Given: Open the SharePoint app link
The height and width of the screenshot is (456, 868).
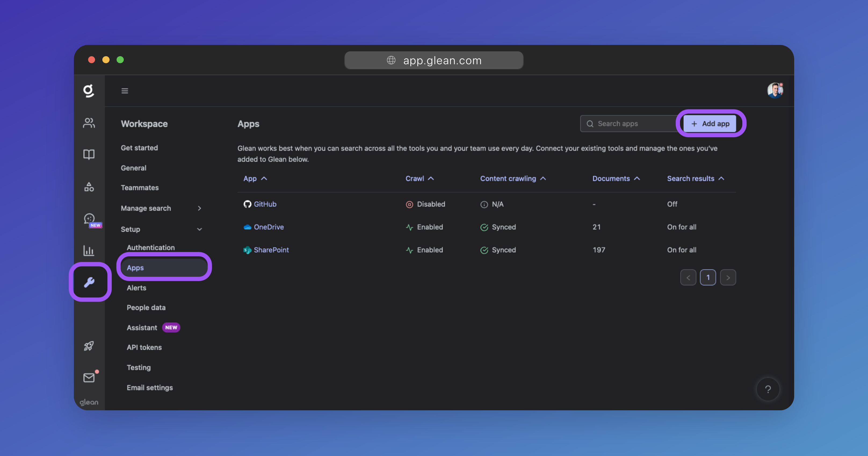Looking at the screenshot, I should (271, 250).
